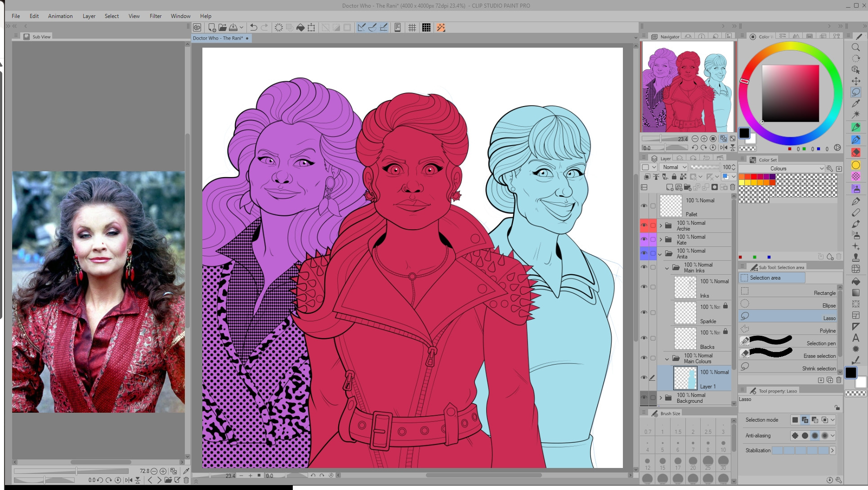Select the Eyedropper tool
868x490 pixels.
pyautogui.click(x=855, y=103)
